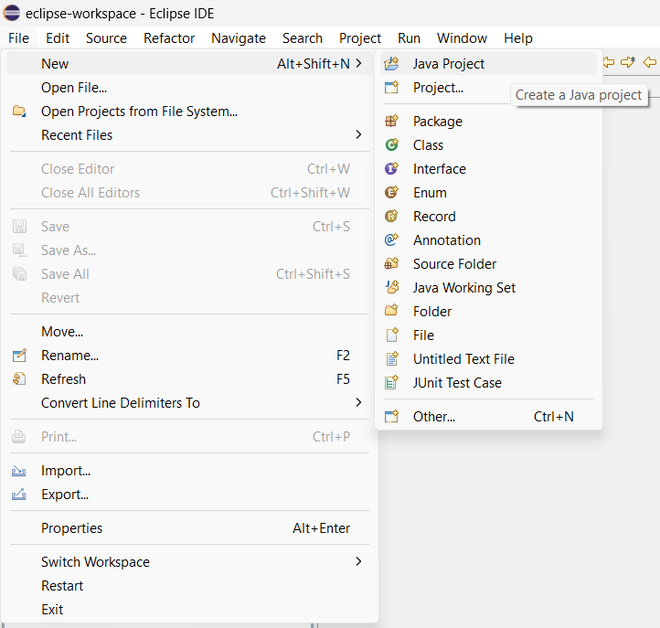Select Untitled Text File entry

tap(464, 359)
